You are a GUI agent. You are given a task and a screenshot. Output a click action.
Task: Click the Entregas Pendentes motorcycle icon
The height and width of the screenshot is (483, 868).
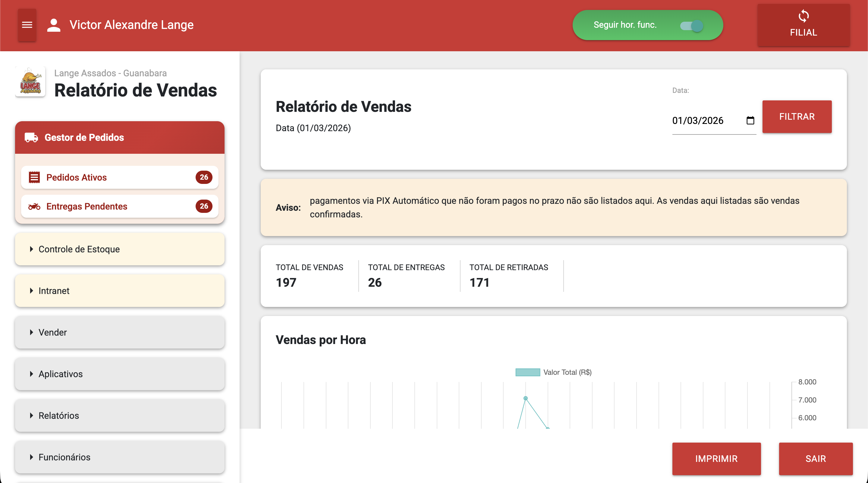pos(34,206)
